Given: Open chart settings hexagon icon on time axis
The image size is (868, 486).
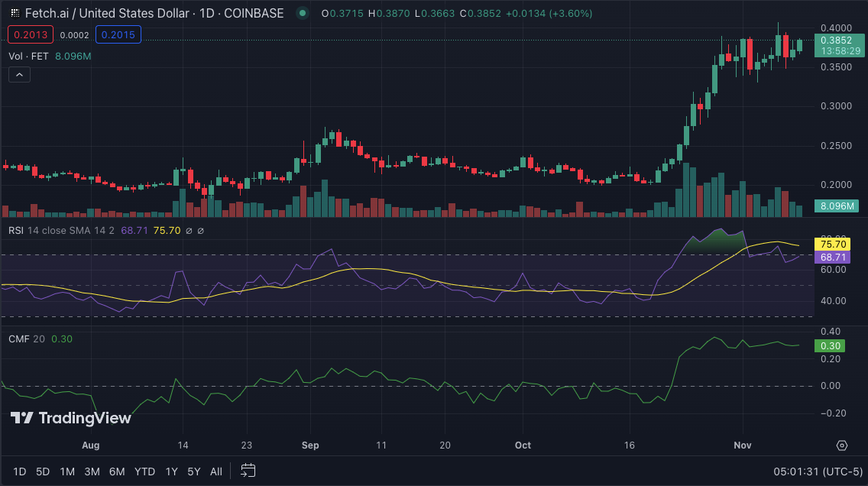Looking at the screenshot, I should coord(842,446).
